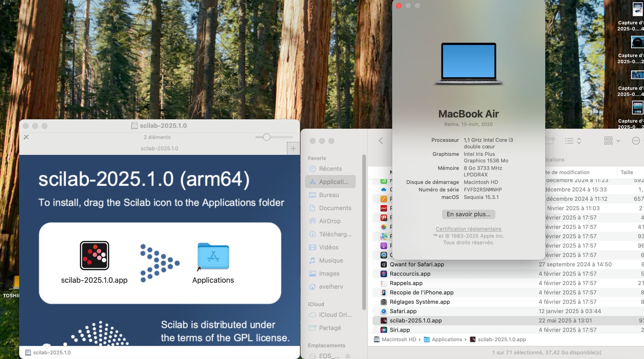Open Images folder in Finder sidebar
This screenshot has width=644, height=359.
click(x=330, y=273)
